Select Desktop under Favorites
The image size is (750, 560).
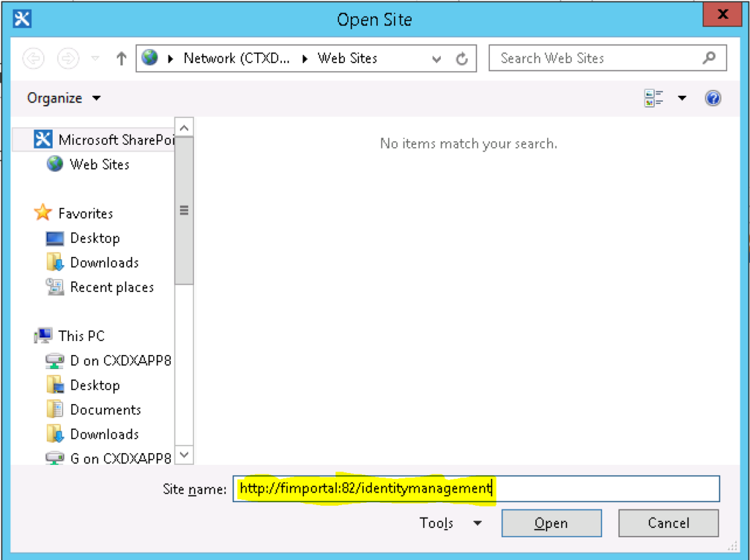pyautogui.click(x=94, y=239)
